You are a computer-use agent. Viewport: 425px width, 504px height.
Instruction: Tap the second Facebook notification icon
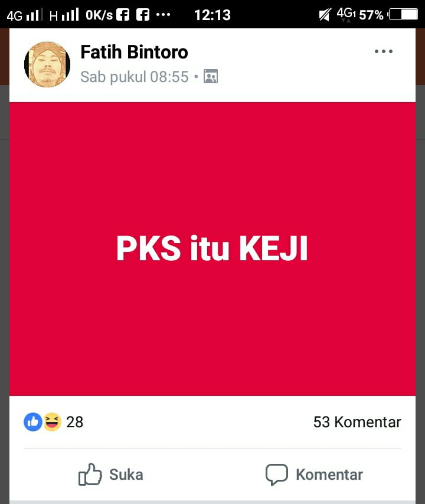point(143,15)
